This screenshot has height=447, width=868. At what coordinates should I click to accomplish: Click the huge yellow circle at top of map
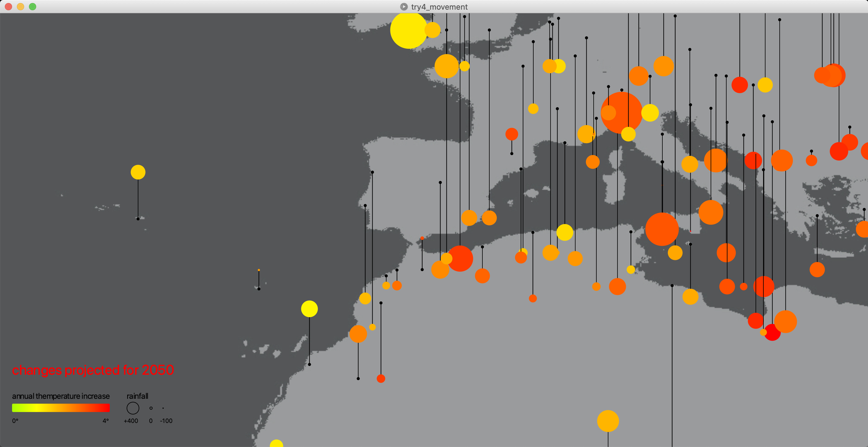tap(409, 30)
